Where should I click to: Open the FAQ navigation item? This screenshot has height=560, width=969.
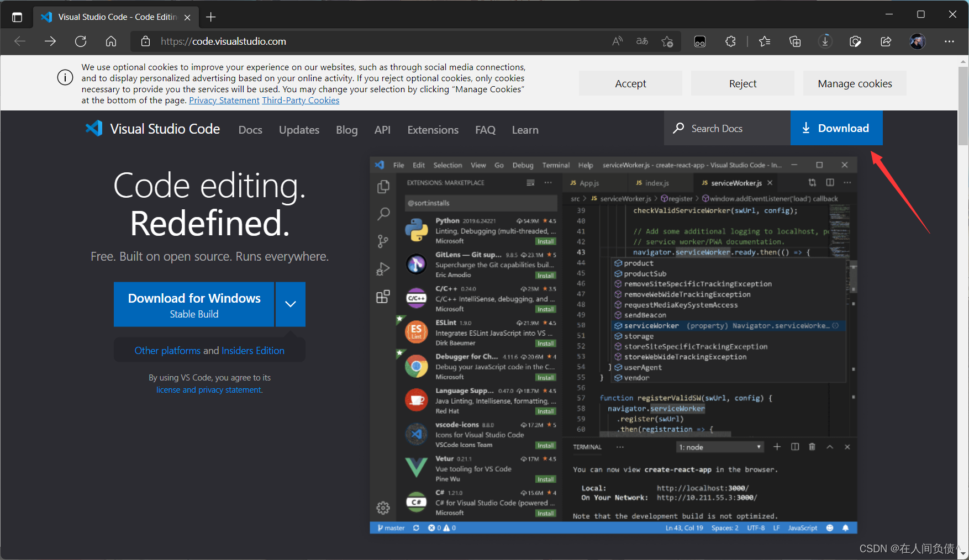click(x=485, y=130)
